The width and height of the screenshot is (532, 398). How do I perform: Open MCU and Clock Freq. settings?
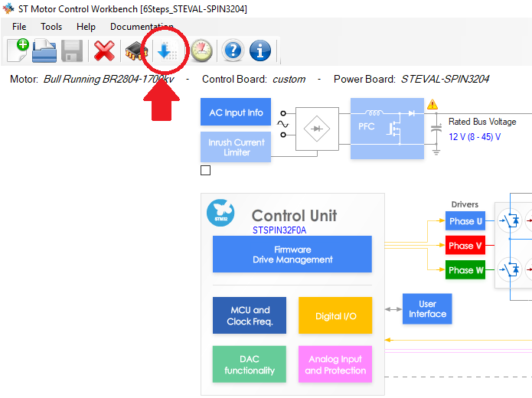pyautogui.click(x=250, y=315)
